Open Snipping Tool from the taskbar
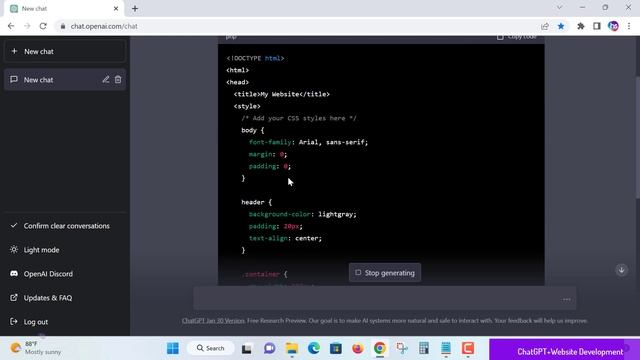The height and width of the screenshot is (360, 640). coord(402,348)
